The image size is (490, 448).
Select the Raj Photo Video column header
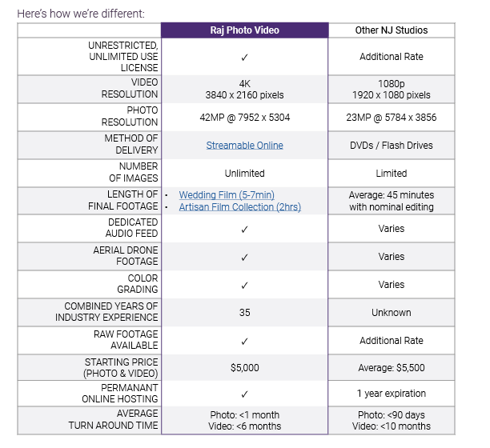(244, 30)
